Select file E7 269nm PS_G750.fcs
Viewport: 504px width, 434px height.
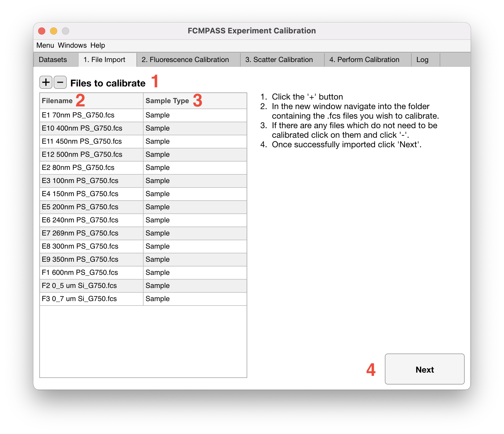tap(91, 233)
